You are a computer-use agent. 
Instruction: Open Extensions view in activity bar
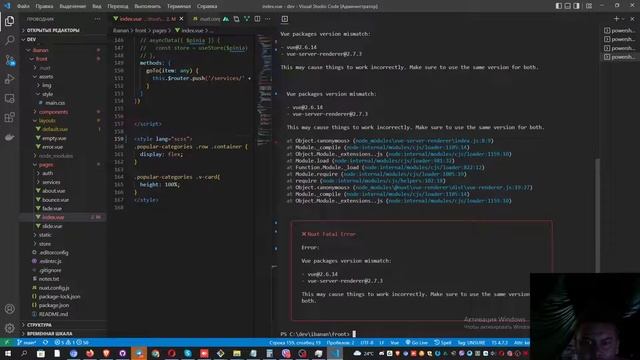(x=9, y=118)
